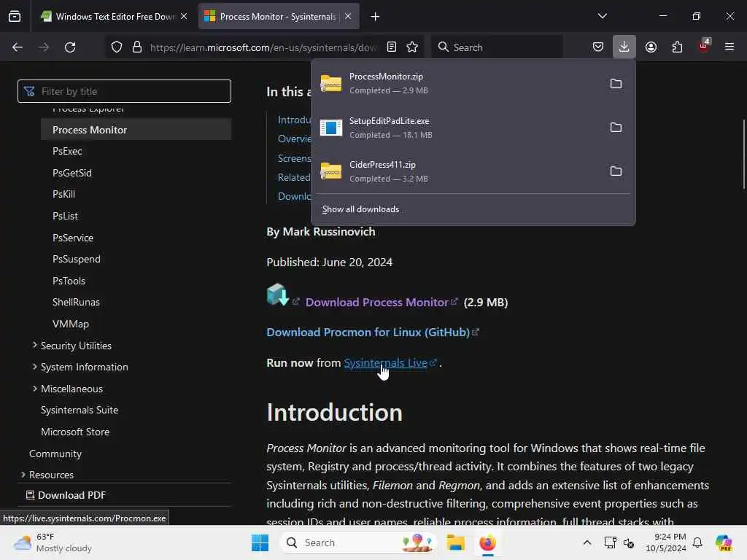Open Sysinternals Suite sidebar entry
Viewport: 747px width, 560px height.
(80, 410)
